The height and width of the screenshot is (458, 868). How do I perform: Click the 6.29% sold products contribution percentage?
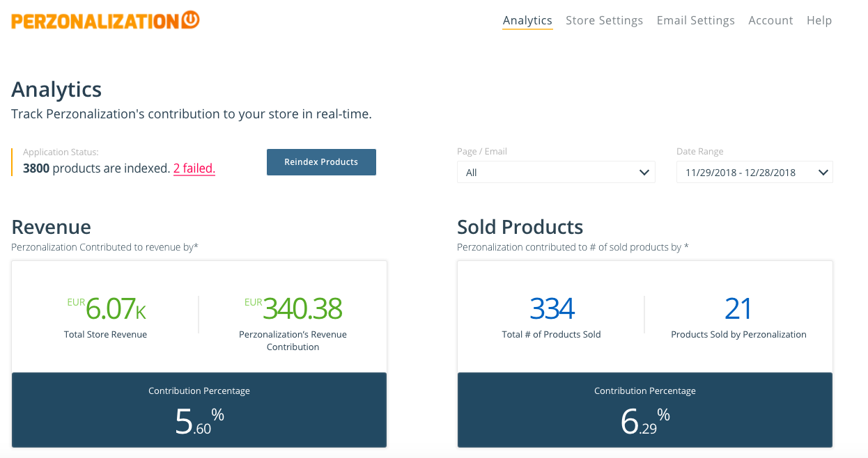click(x=645, y=422)
